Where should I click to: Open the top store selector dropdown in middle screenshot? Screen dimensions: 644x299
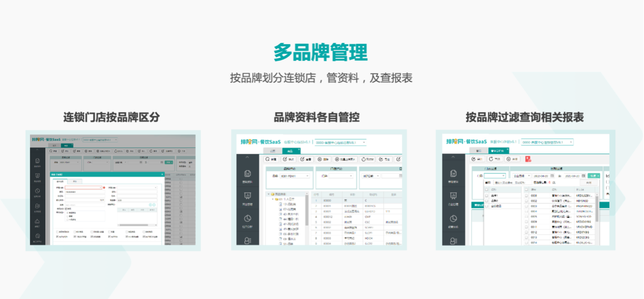340,142
